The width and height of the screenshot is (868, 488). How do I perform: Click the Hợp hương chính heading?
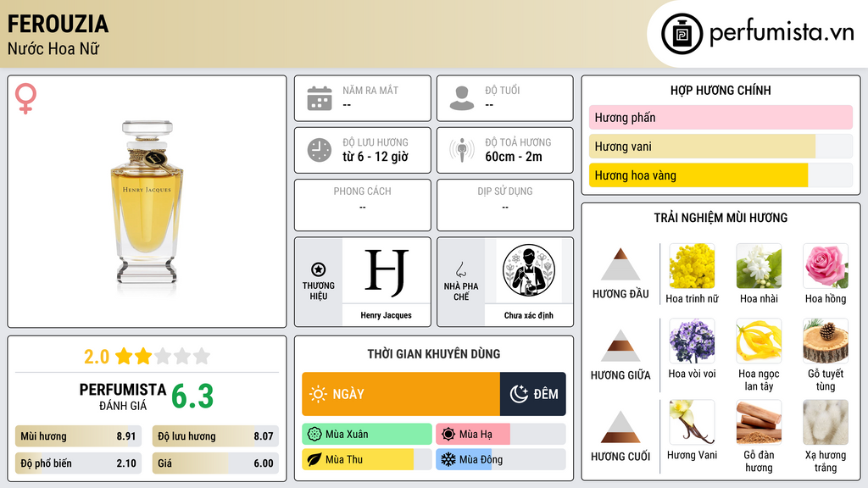click(x=721, y=90)
